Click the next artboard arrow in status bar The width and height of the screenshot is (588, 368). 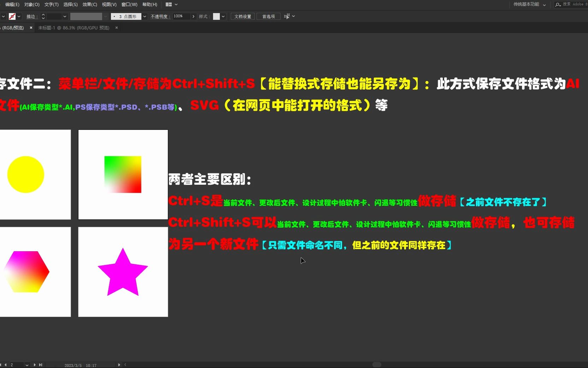click(x=35, y=365)
